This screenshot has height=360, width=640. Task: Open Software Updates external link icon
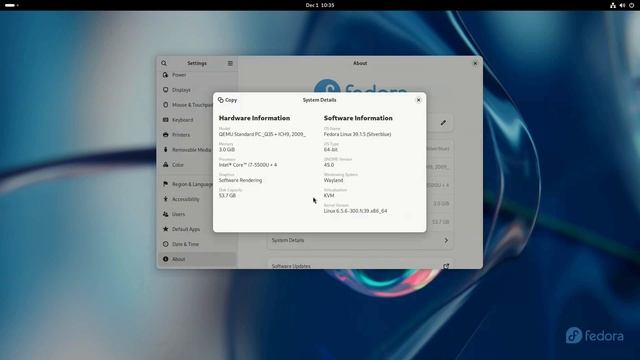446,266
